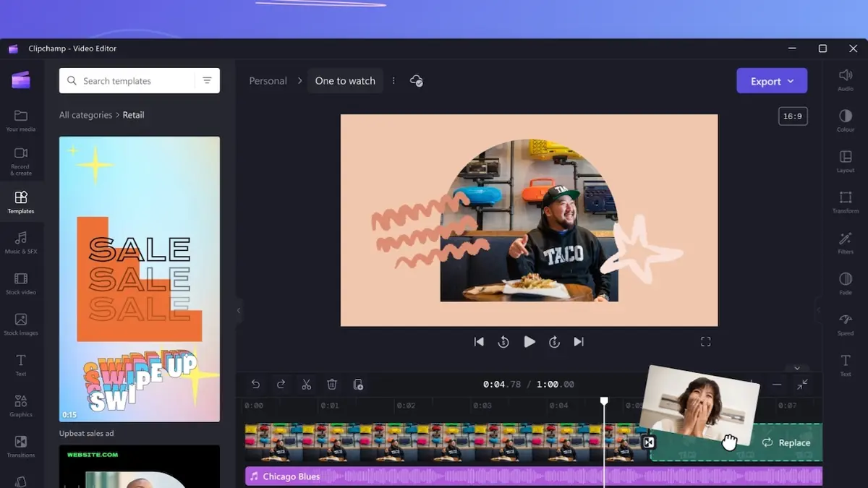Undo last action in timeline toolbar
868x488 pixels.
255,385
